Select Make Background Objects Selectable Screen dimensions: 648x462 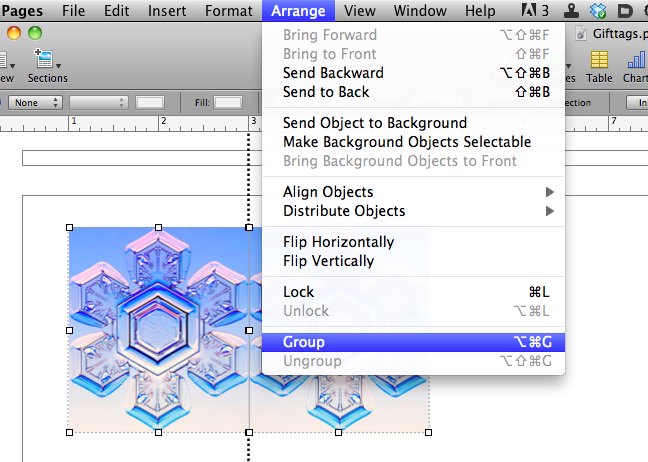tap(413, 142)
